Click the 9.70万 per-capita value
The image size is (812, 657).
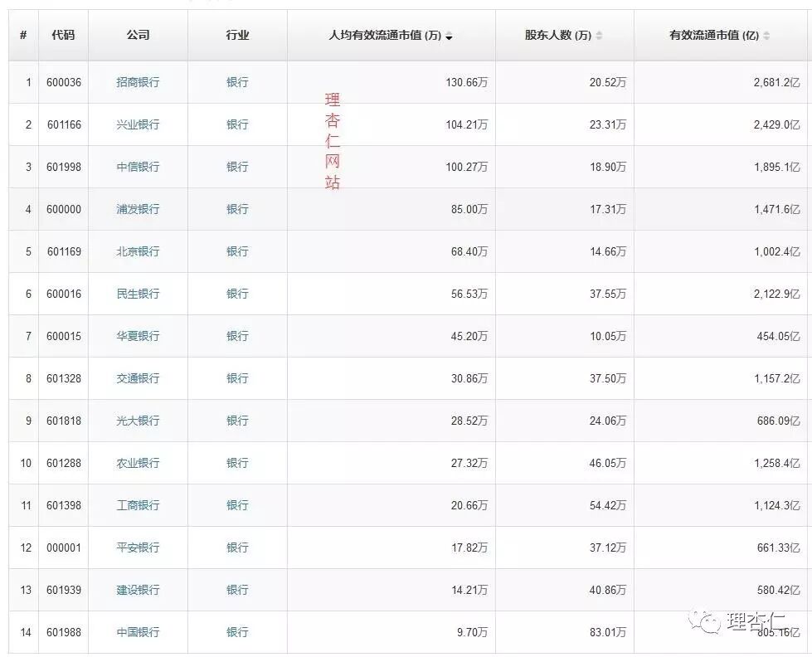pyautogui.click(x=472, y=632)
